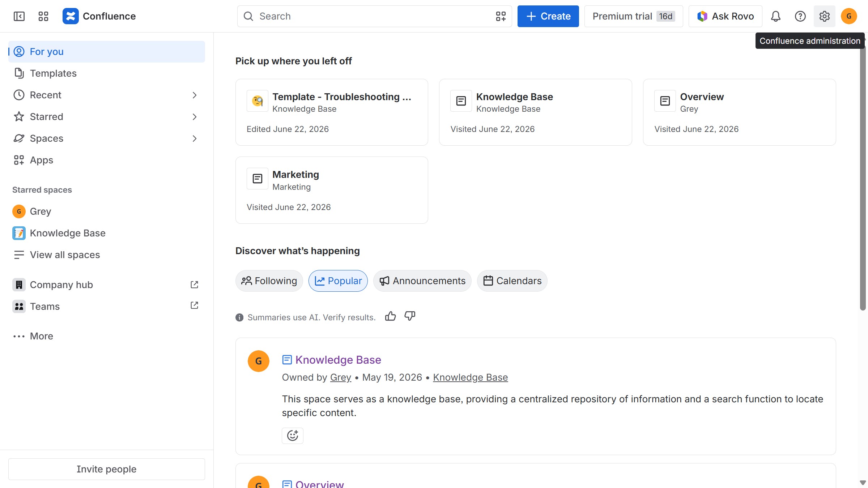The width and height of the screenshot is (868, 488).
Task: Open Teams external link icon
Action: point(194,305)
